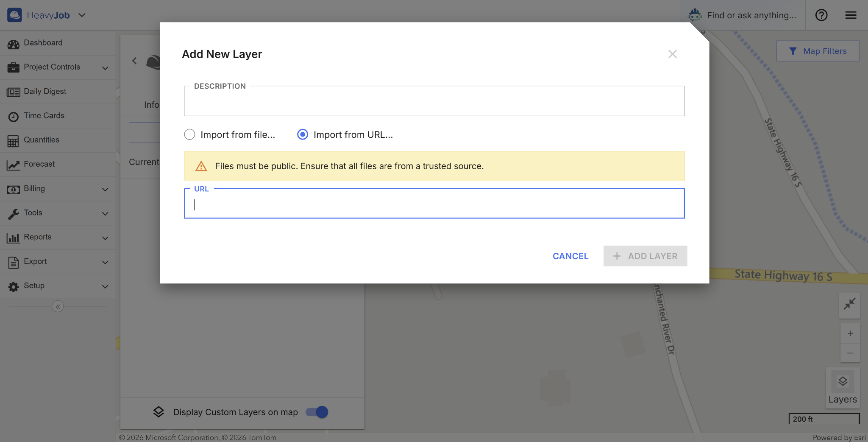This screenshot has height=442, width=868.
Task: Open Time Cards from the sidebar
Action: (58, 116)
